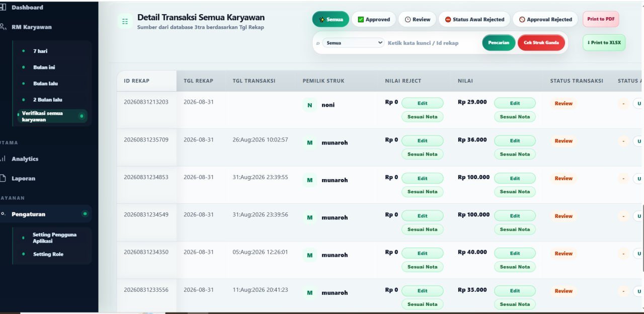The image size is (644, 314).
Task: Click Sesuai Nota under Rp 36.000
Action: coord(515,154)
